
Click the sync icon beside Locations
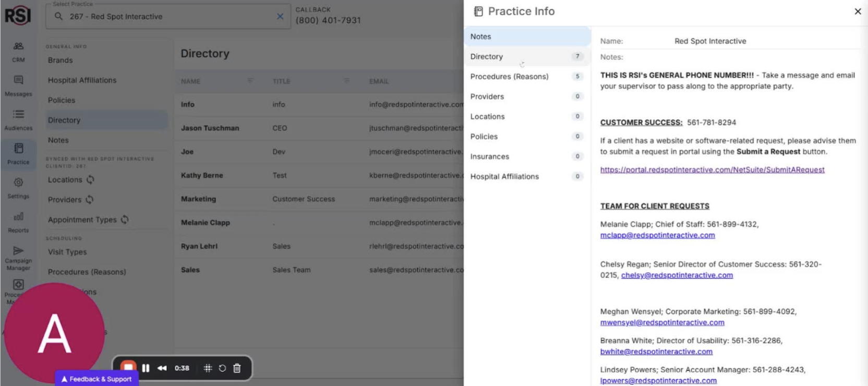click(x=90, y=179)
